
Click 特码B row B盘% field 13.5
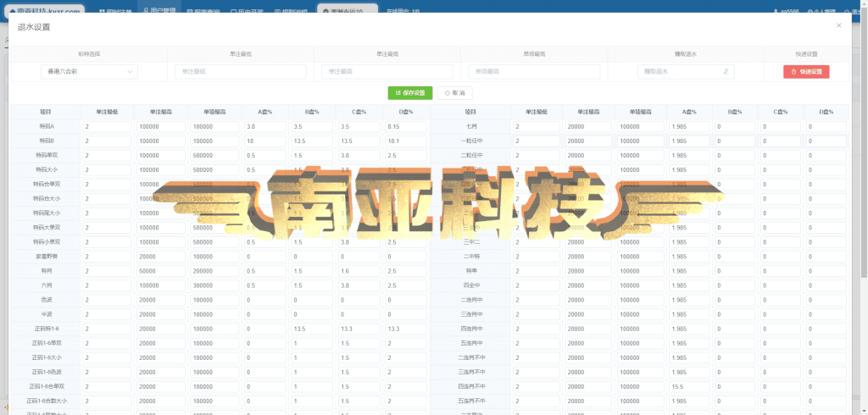(x=312, y=141)
